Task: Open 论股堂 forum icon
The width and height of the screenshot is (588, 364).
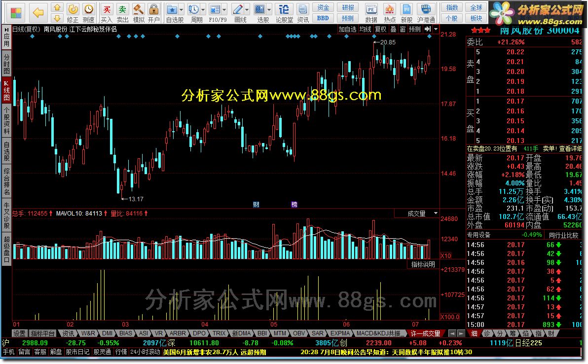Action: 284,13
